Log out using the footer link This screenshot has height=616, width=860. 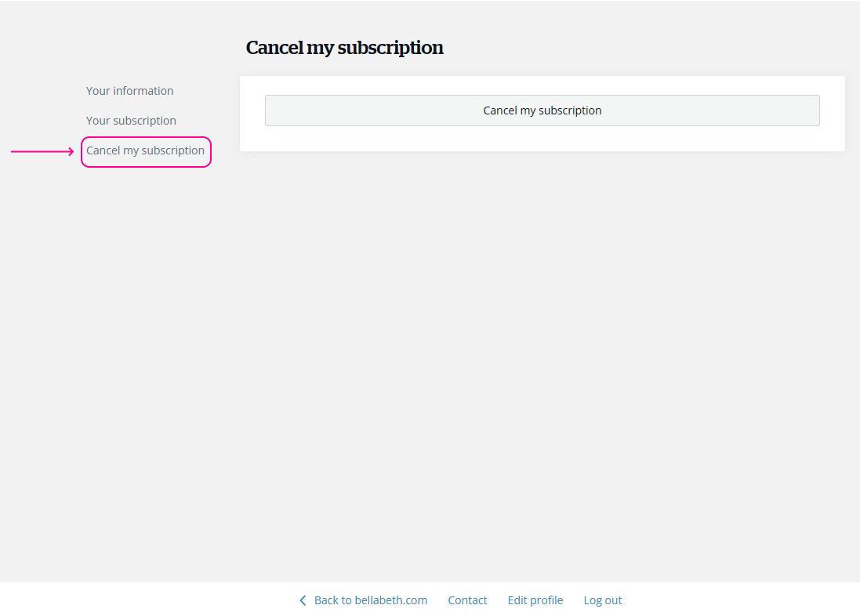tap(602, 600)
